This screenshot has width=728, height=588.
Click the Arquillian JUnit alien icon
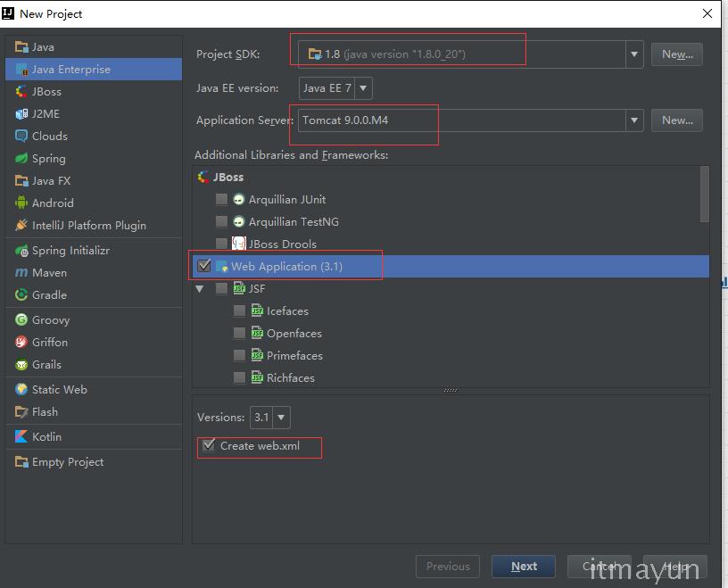238,200
